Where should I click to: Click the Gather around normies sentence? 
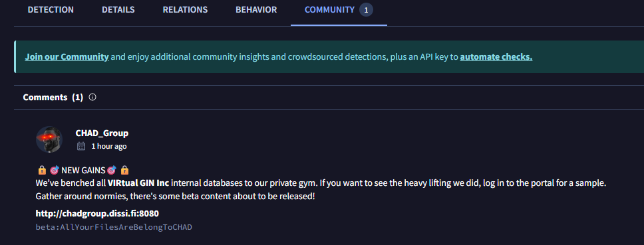[x=176, y=197]
